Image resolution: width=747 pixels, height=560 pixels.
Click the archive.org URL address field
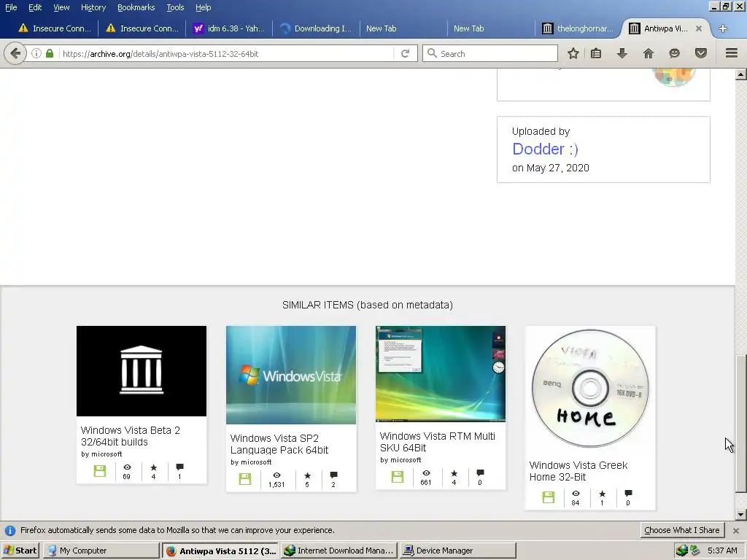click(x=227, y=53)
